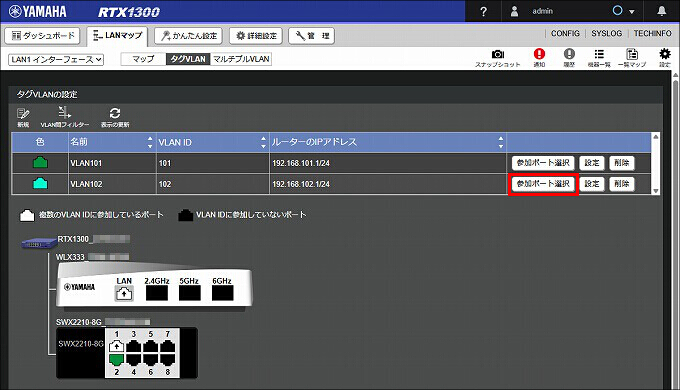This screenshot has width=680, height=390.
Task: Switch to the マップ view
Action: [x=144, y=59]
